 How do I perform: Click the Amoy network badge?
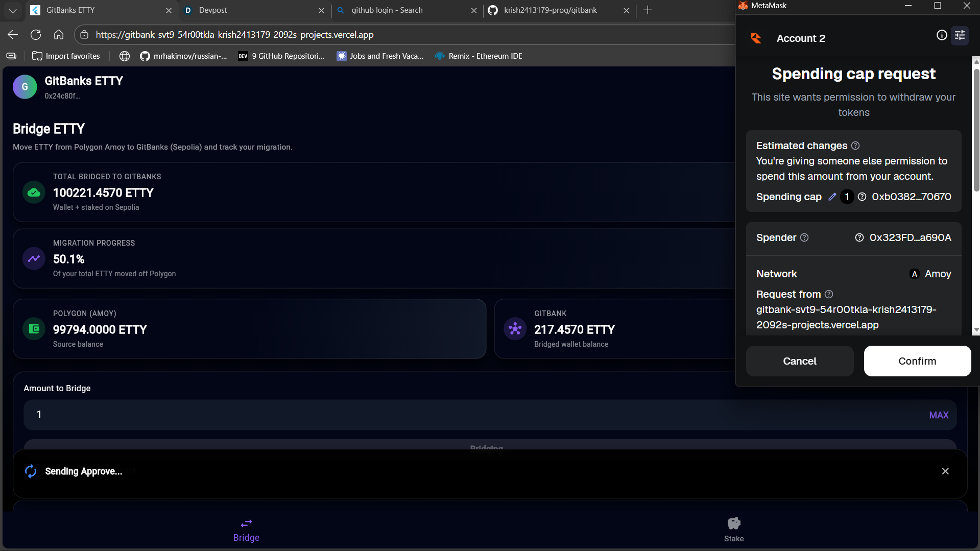point(930,274)
